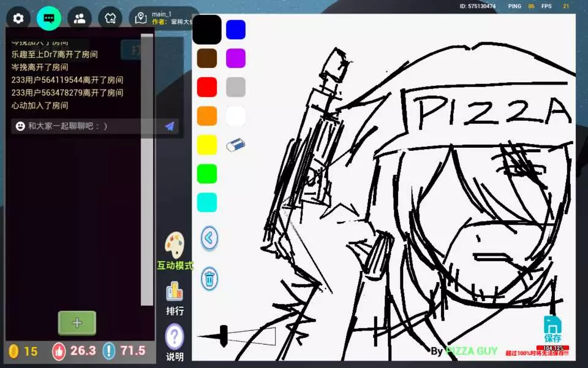Image resolution: width=588 pixels, height=368 pixels.
Task: Open the map location pin icon
Action: tap(141, 18)
